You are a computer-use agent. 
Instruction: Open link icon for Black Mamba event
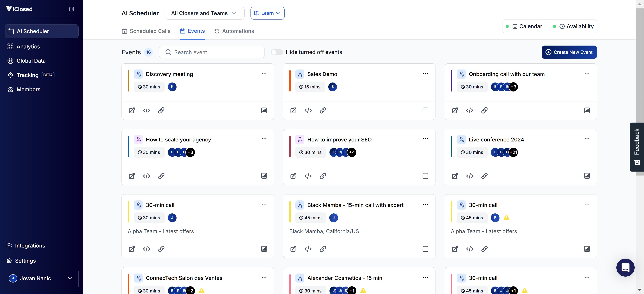(323, 249)
